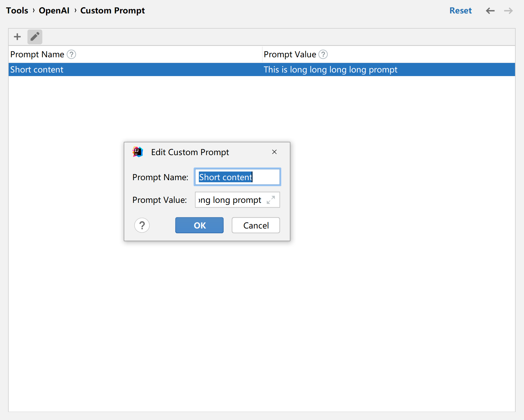Open the OpenAI breadcrumb

[54, 10]
